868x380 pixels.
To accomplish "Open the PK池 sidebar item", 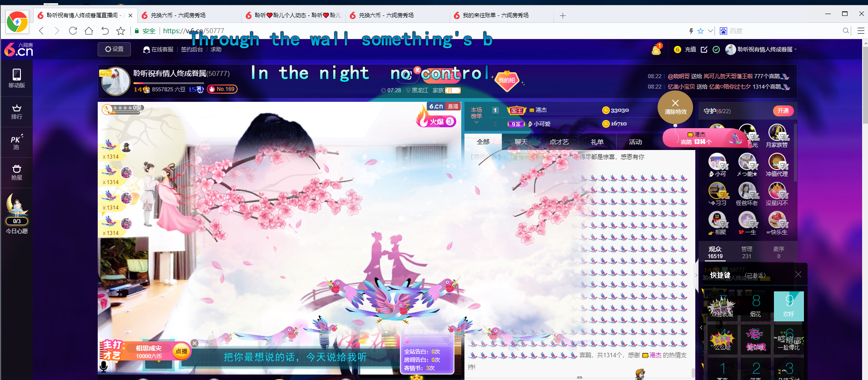I will click(16, 142).
